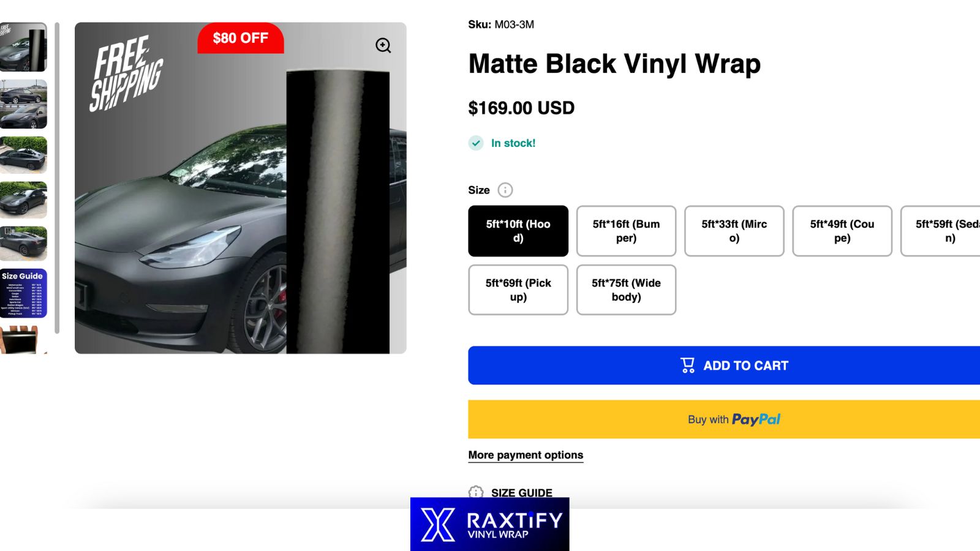Click the cart icon inside ADD TO CART
Viewport: 980px width, 551px height.
pyautogui.click(x=687, y=364)
